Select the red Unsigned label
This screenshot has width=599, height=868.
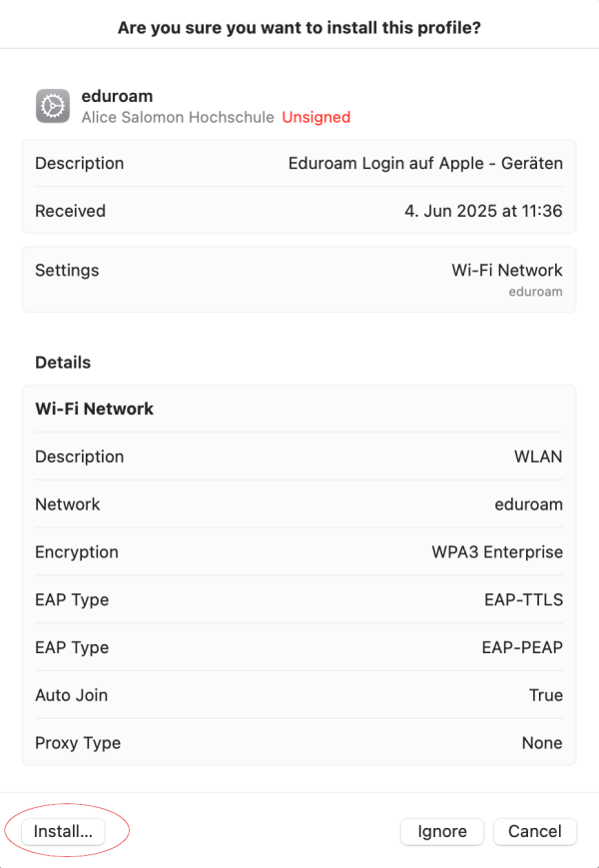pos(315,117)
